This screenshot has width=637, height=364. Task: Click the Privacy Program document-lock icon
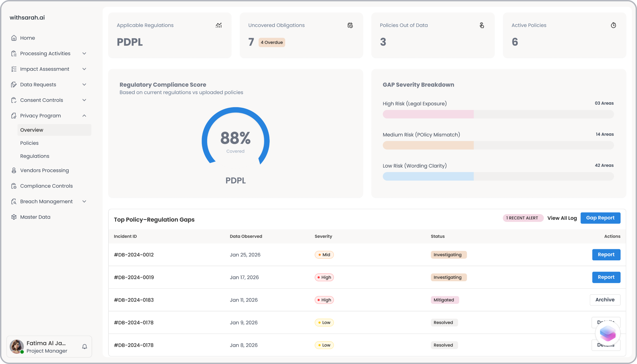click(14, 116)
